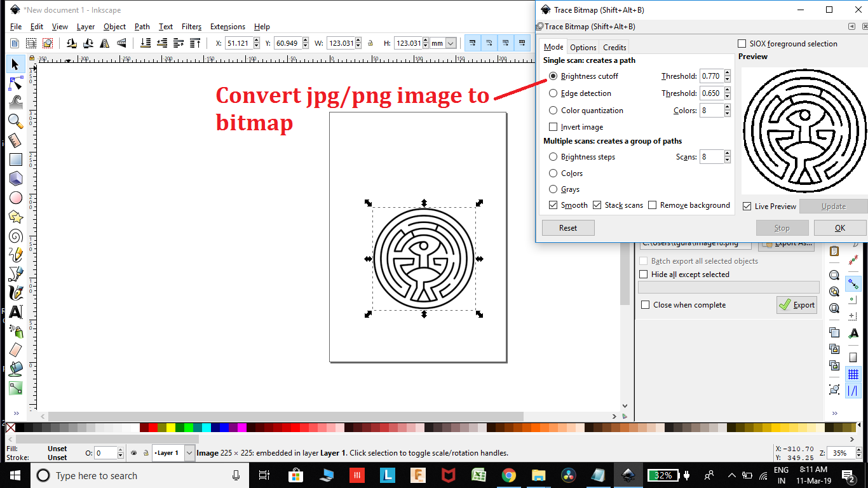Select the Fill bucket tool

(x=14, y=369)
